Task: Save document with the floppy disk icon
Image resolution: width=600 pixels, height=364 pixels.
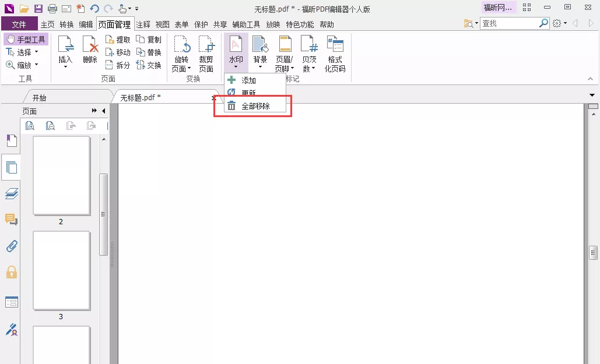Action: coord(38,8)
